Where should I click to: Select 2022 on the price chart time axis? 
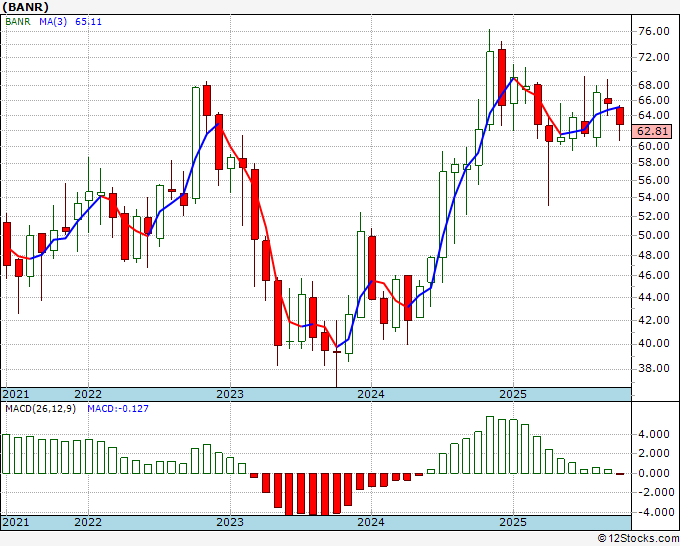click(x=88, y=394)
